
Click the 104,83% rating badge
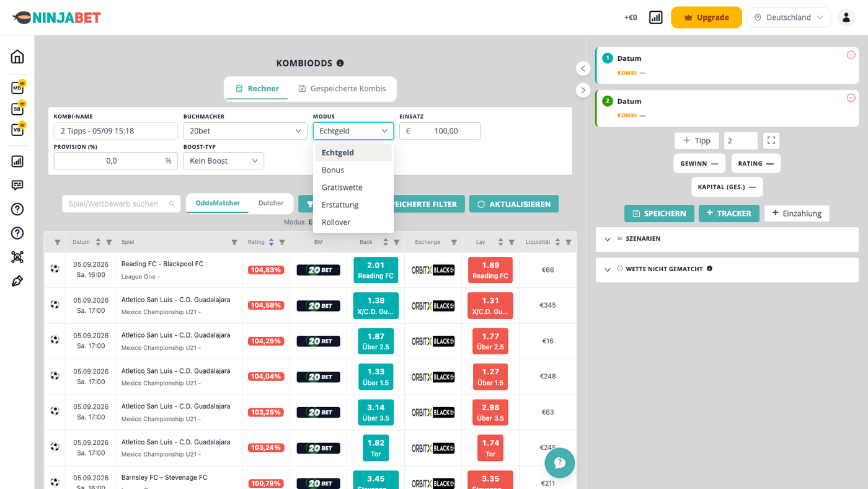coord(266,270)
